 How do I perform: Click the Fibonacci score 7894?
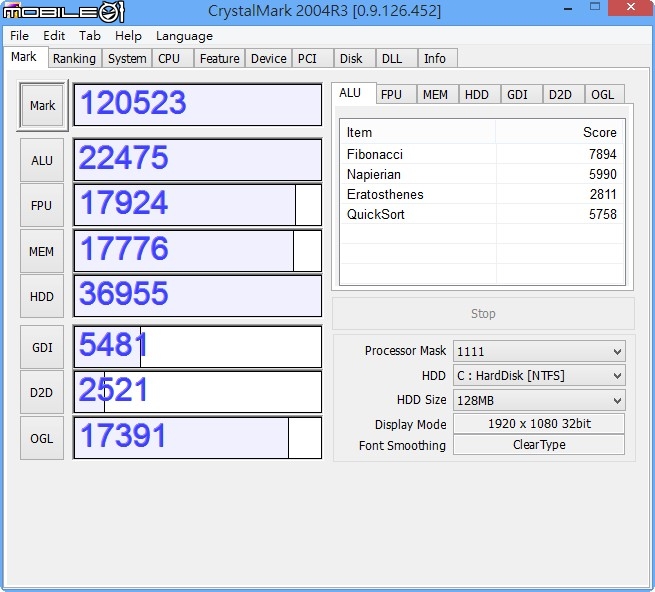(602, 154)
